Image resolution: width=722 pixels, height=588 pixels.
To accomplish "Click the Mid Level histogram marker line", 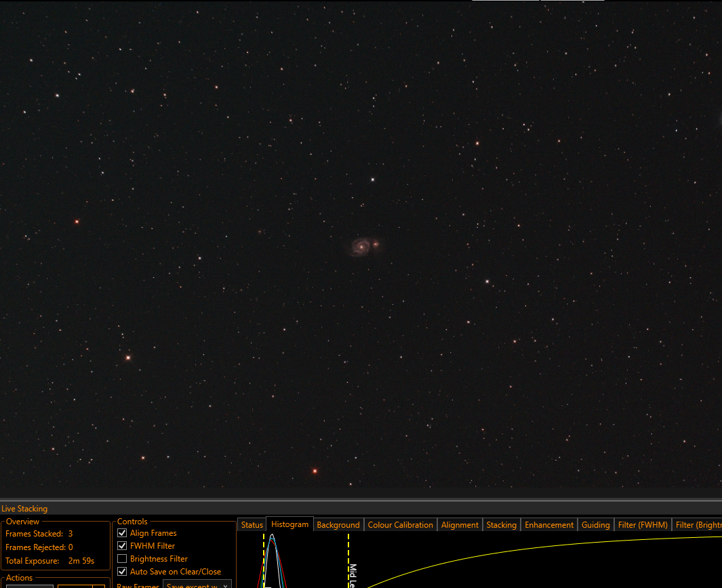I will (348, 560).
